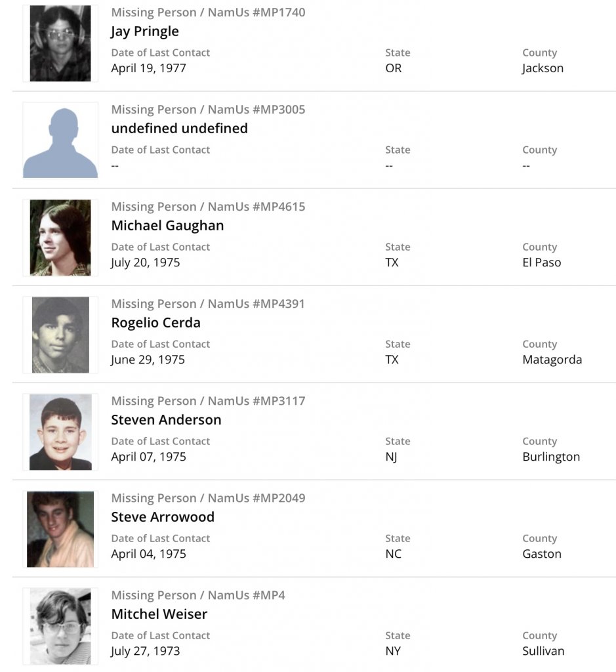Open Steve Arrowood's photo thumbnail
The width and height of the screenshot is (616, 672).
point(60,529)
